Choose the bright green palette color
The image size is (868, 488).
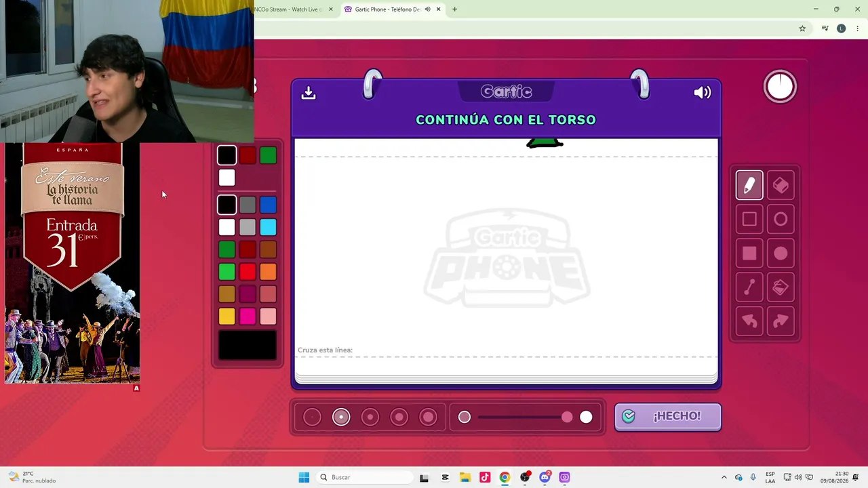[226, 272]
